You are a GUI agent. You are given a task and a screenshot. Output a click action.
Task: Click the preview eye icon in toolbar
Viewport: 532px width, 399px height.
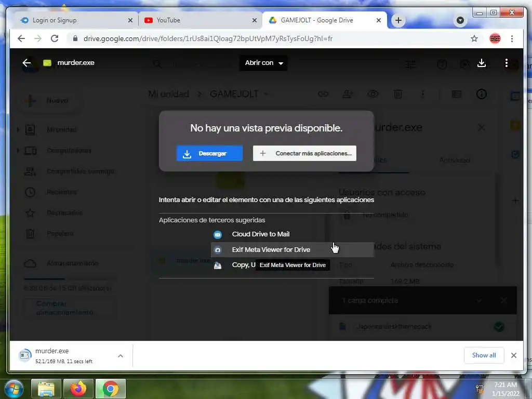tap(373, 94)
